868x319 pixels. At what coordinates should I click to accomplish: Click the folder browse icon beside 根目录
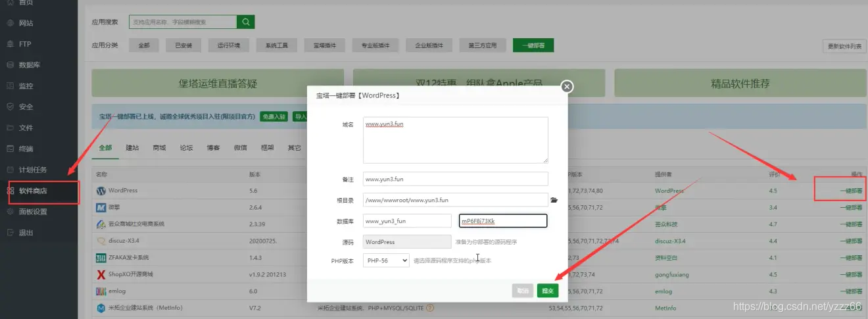[x=554, y=200]
